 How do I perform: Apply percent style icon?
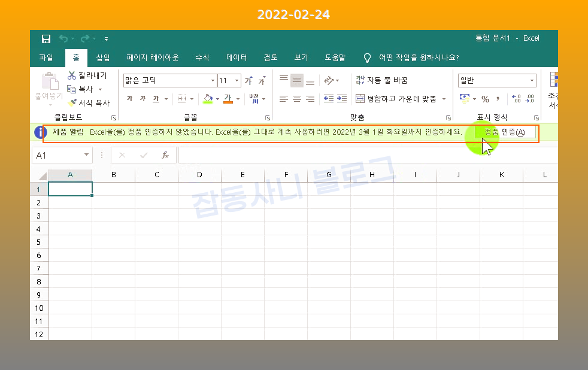click(485, 99)
